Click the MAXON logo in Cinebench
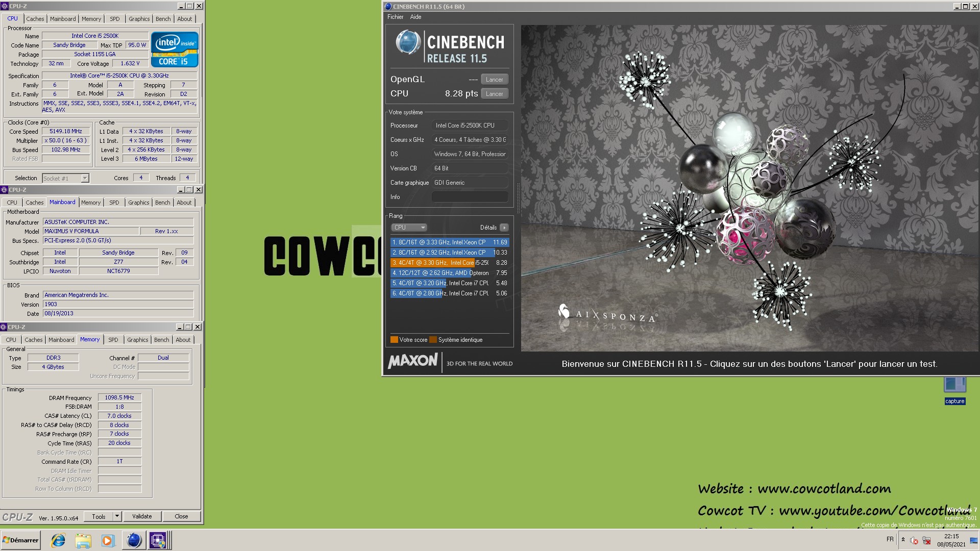The width and height of the screenshot is (980, 551). [413, 361]
